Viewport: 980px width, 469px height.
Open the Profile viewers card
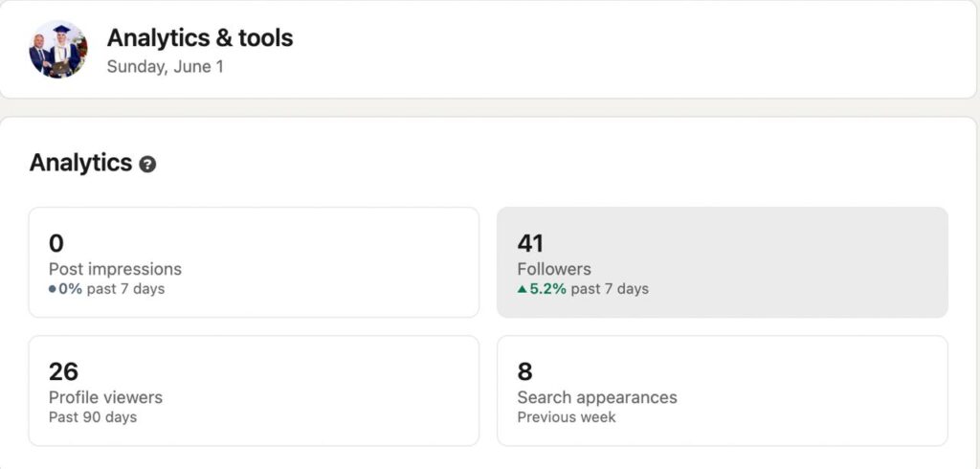point(254,391)
